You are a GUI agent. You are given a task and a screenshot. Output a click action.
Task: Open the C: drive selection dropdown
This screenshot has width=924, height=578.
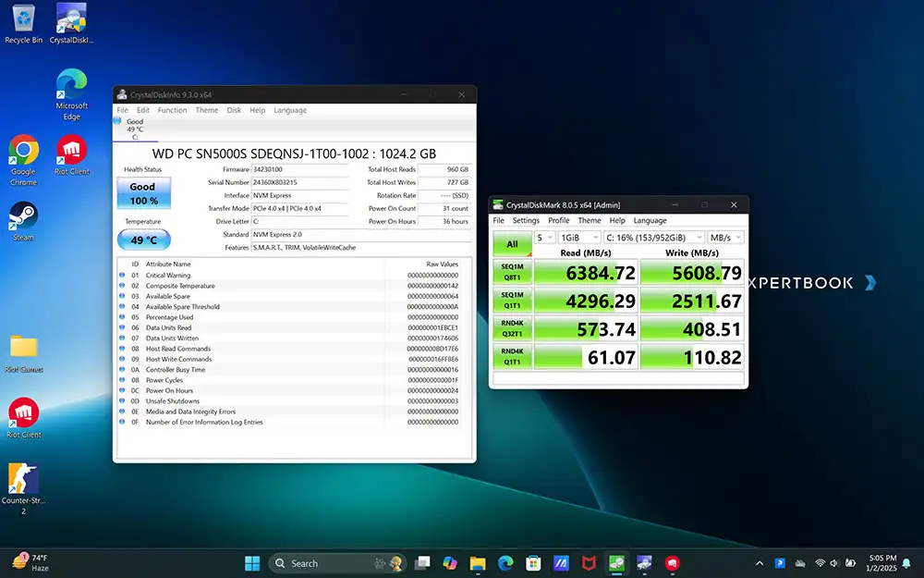coord(653,238)
